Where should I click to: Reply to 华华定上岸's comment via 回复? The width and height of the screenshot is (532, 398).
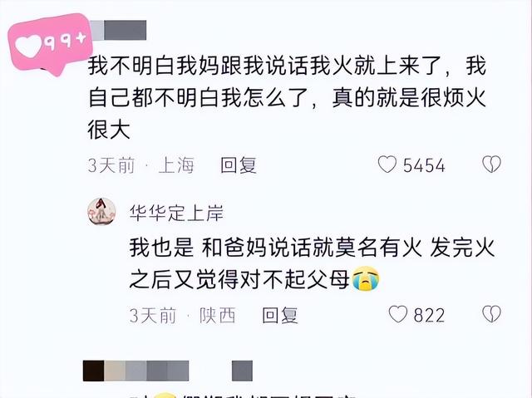pos(280,315)
